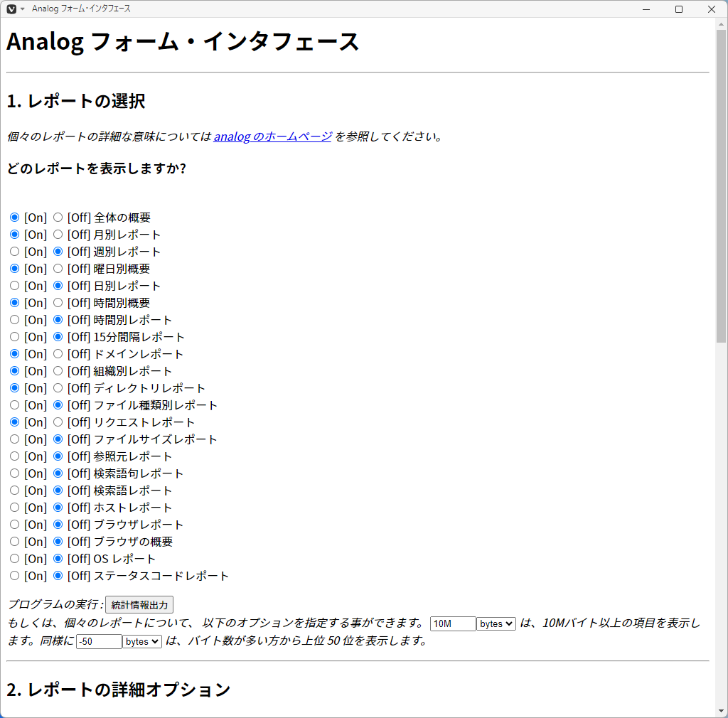The width and height of the screenshot is (728, 718).
Task: Open the Vivaldi menu icon in title bar
Action: click(x=11, y=9)
